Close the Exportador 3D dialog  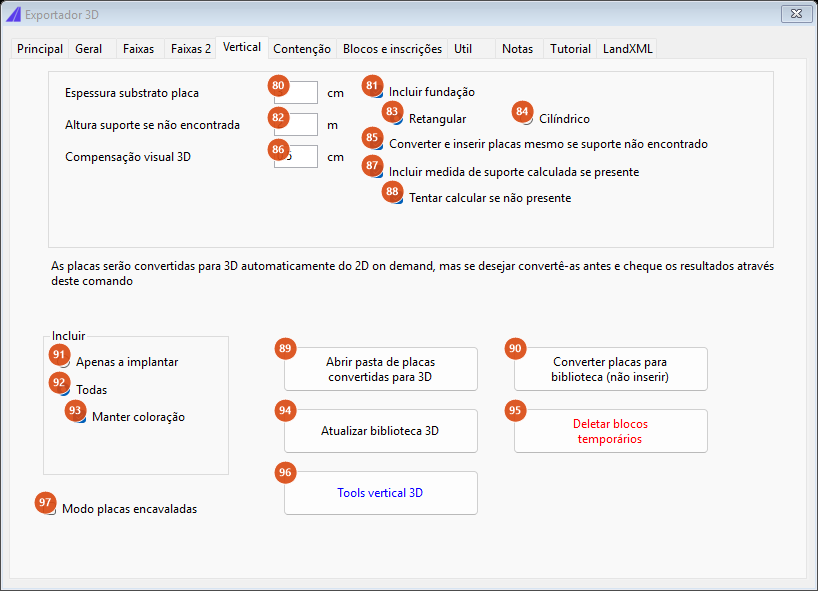coord(796,14)
